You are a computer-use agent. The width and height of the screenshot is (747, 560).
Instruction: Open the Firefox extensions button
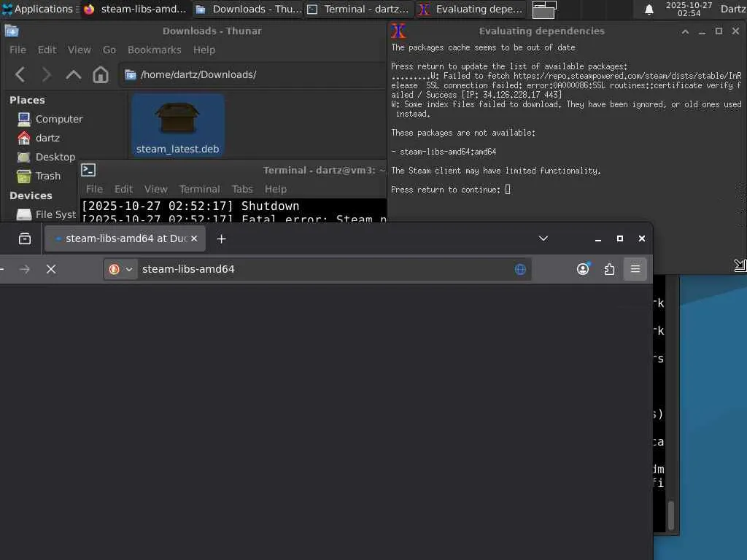(609, 270)
